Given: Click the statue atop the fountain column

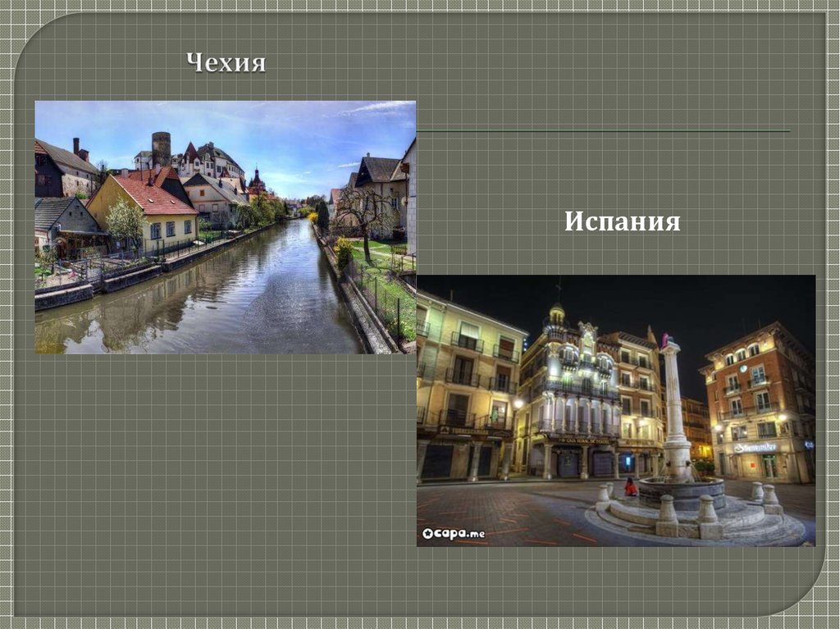Looking at the screenshot, I should [666, 341].
